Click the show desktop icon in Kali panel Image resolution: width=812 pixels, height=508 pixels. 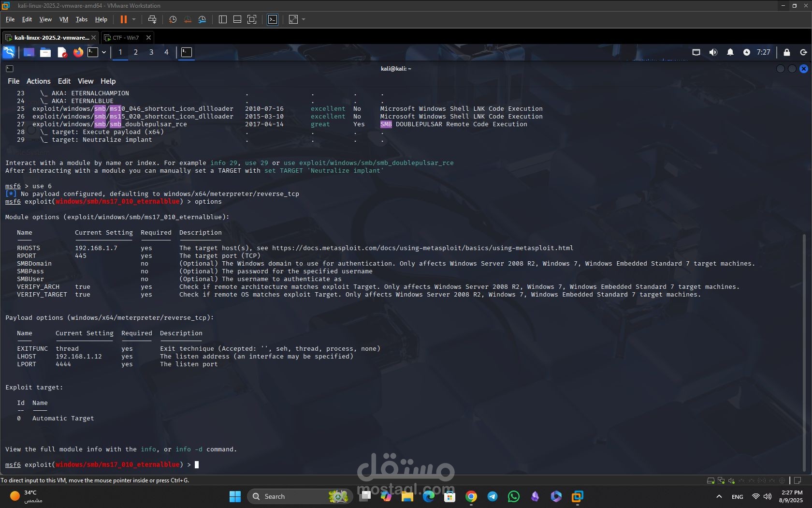tap(29, 52)
